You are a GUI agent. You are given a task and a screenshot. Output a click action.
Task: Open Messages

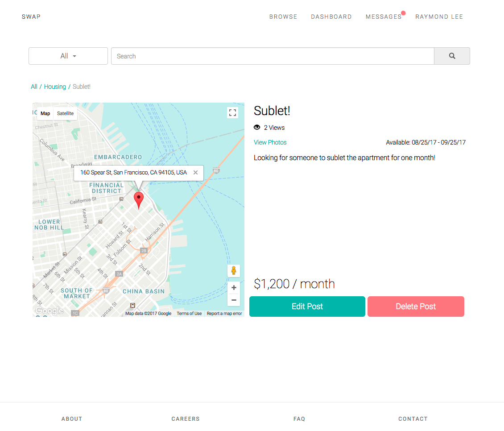[384, 17]
